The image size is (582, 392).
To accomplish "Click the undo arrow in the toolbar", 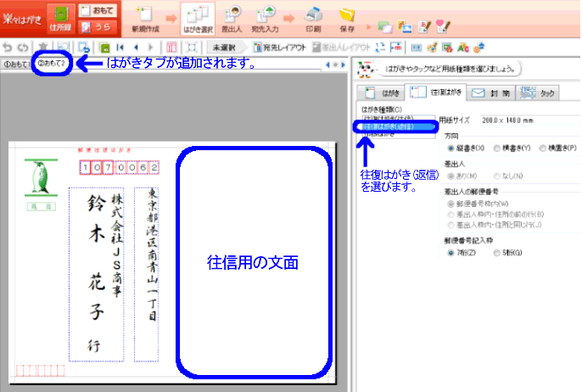I will tap(8, 48).
